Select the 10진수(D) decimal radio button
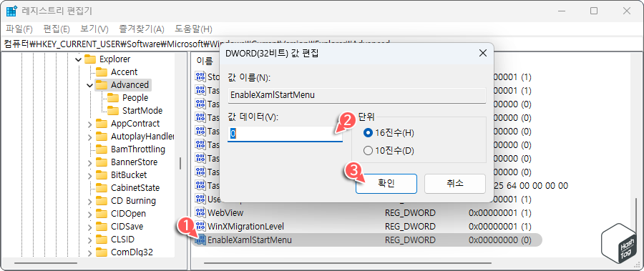 click(368, 151)
